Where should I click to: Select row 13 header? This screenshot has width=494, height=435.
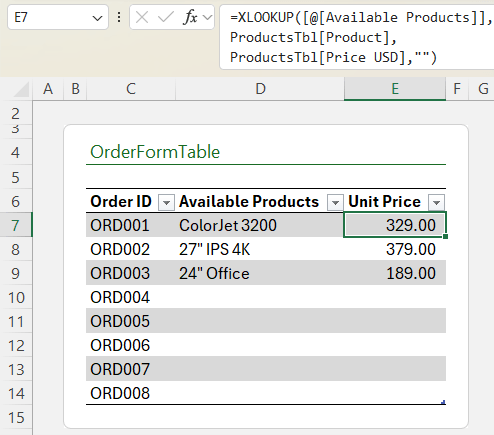pyautogui.click(x=16, y=370)
